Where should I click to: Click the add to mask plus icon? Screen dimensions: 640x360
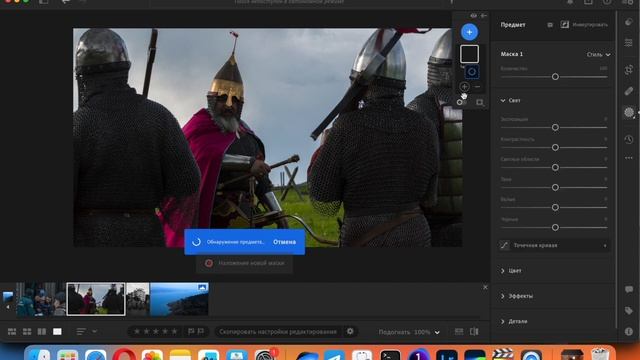(x=464, y=87)
